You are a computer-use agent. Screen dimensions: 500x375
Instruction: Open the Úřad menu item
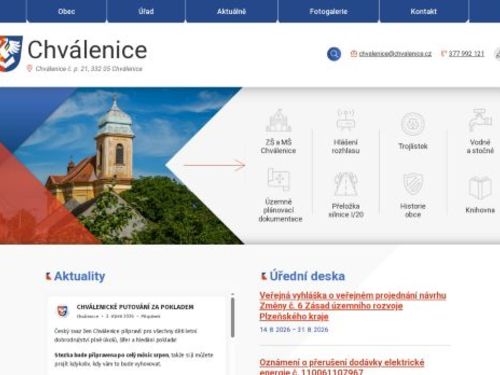(146, 11)
